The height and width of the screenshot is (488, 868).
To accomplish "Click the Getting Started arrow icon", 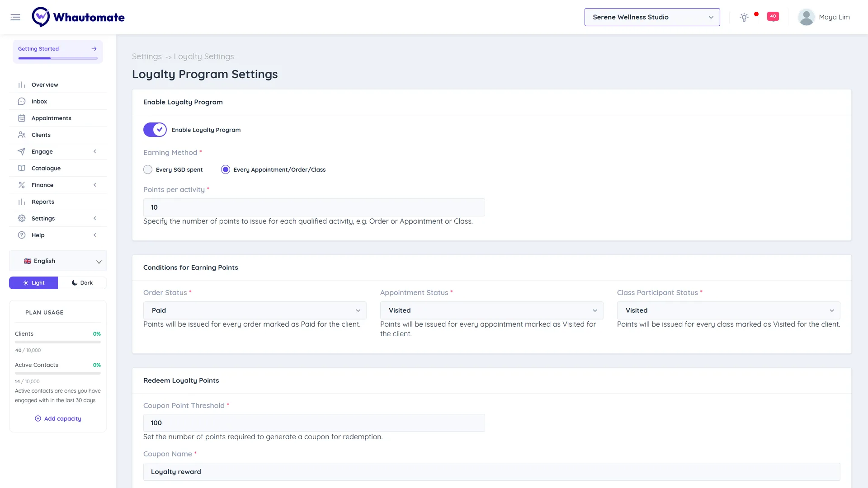I will [x=94, y=49].
